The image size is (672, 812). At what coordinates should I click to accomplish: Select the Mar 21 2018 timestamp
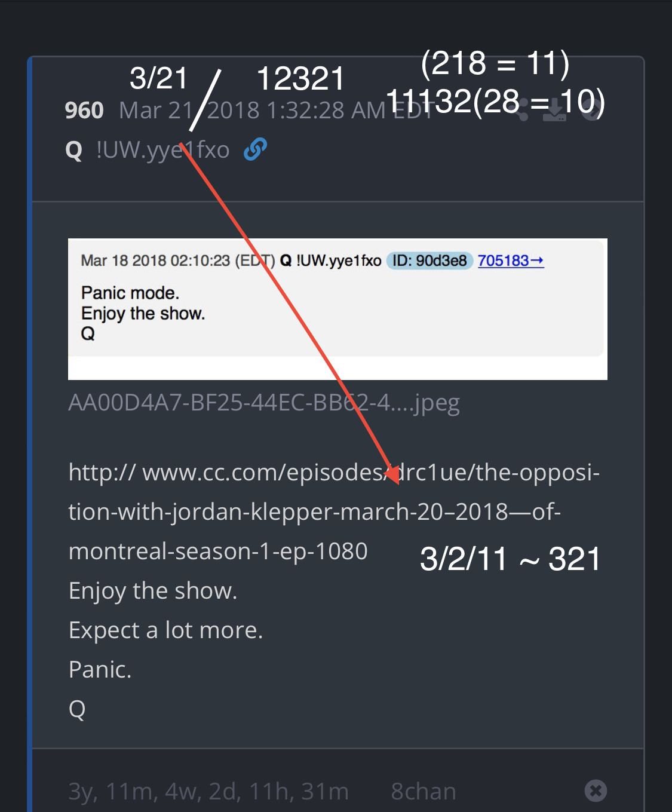[275, 111]
